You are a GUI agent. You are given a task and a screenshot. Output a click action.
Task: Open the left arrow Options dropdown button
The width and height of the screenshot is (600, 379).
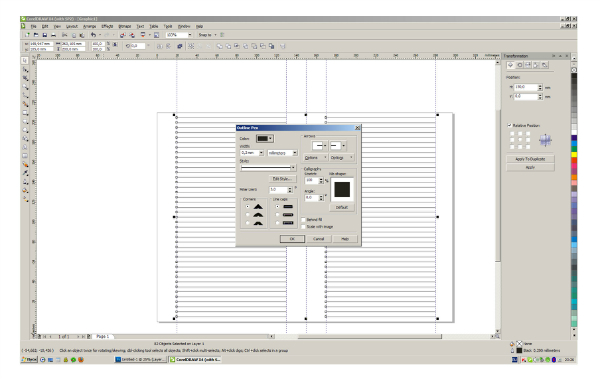pyautogui.click(x=315, y=158)
